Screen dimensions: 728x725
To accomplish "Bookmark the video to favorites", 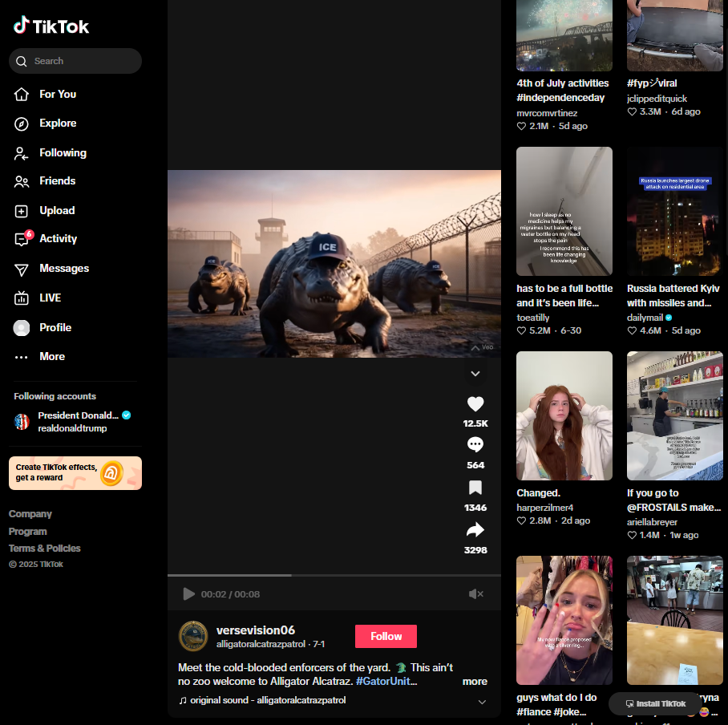I will [475, 488].
